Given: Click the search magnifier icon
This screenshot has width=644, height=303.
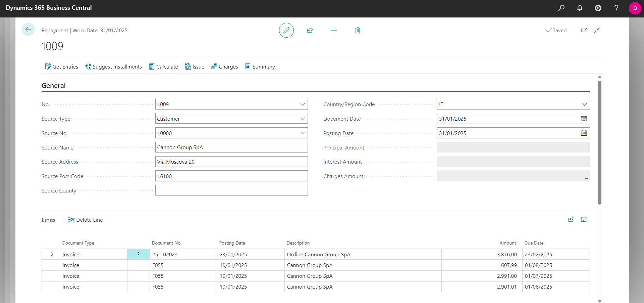Looking at the screenshot, I should click(x=561, y=8).
